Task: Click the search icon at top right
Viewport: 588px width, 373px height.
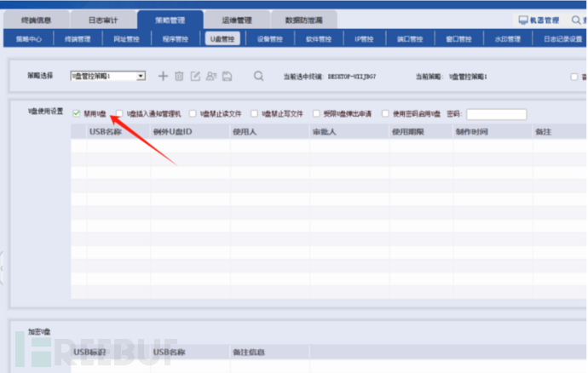Action: click(x=576, y=20)
